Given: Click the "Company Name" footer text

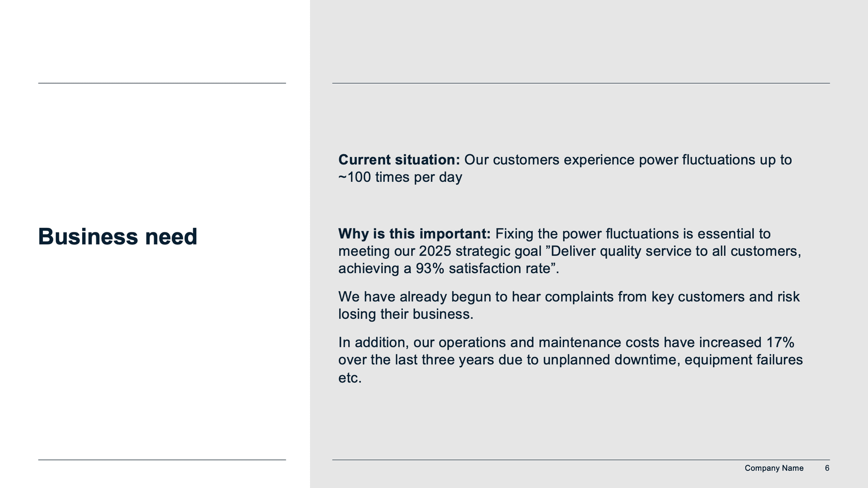Looking at the screenshot, I should tap(774, 468).
